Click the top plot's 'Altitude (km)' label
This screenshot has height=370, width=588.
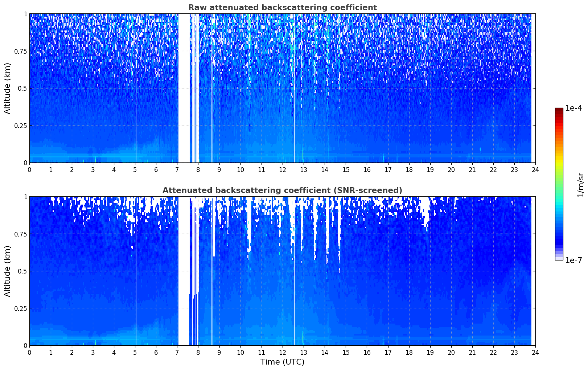[x=8, y=88]
